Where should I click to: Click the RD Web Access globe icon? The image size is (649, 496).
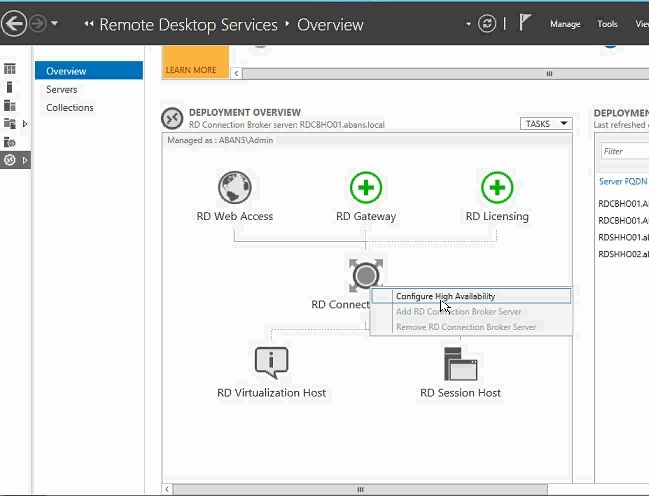(x=235, y=187)
